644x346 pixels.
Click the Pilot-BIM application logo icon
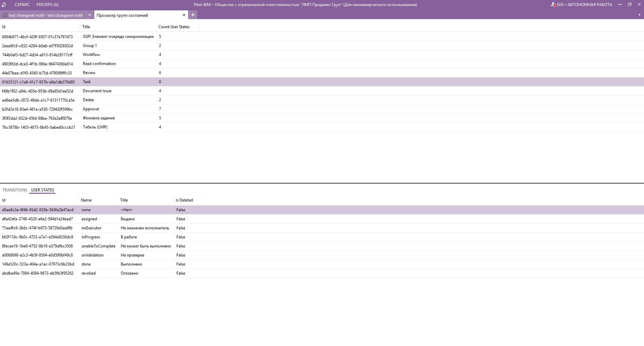4,5
